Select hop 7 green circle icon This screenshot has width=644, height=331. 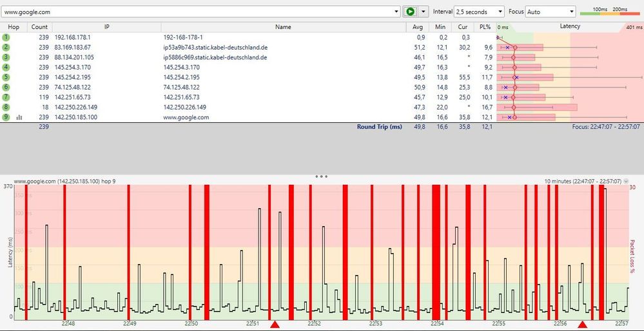(x=6, y=97)
